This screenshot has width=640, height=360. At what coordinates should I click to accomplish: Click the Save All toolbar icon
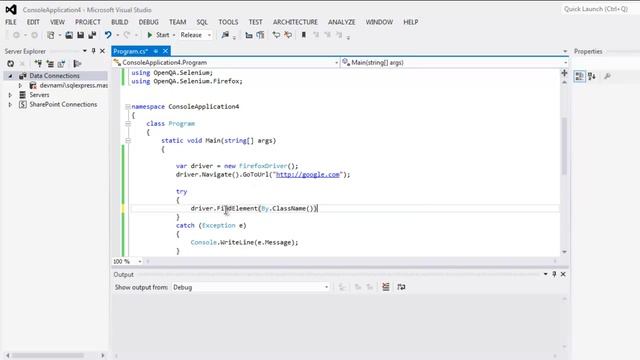pos(92,35)
